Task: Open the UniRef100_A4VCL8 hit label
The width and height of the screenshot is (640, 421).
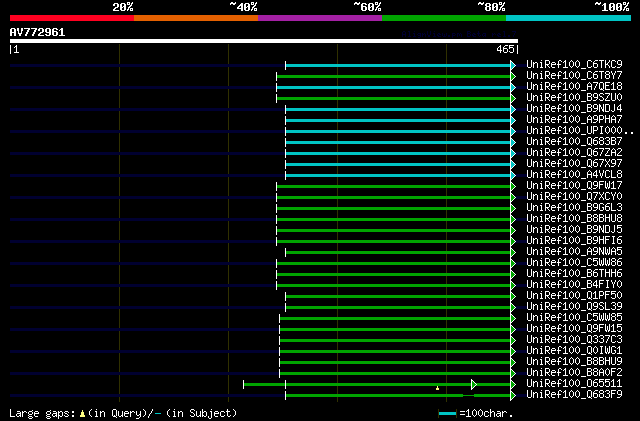Action: (574, 175)
